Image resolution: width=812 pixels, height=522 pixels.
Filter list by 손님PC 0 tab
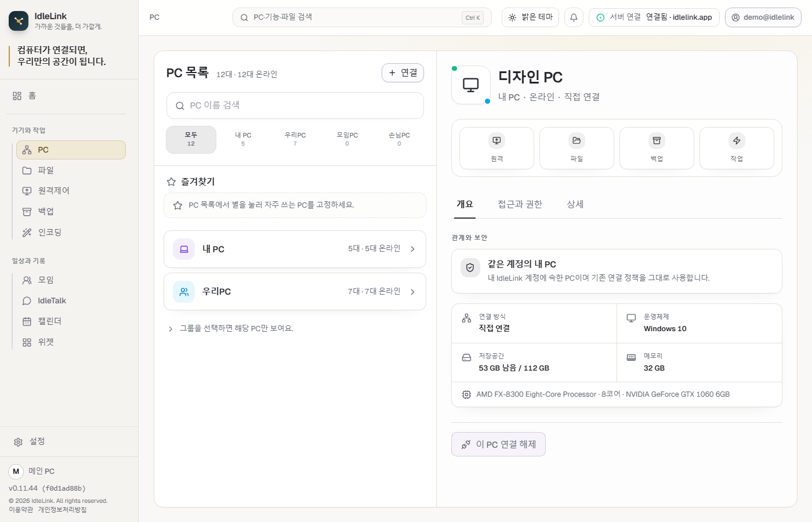tap(399, 139)
